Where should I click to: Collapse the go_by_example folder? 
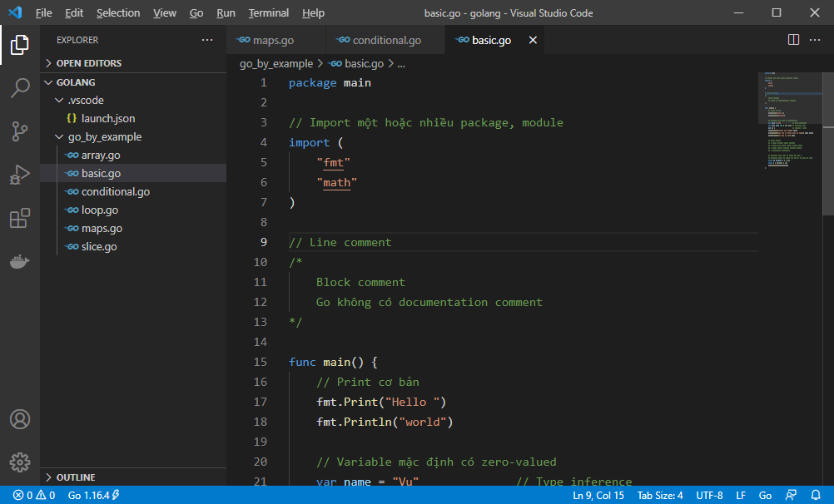coord(104,137)
